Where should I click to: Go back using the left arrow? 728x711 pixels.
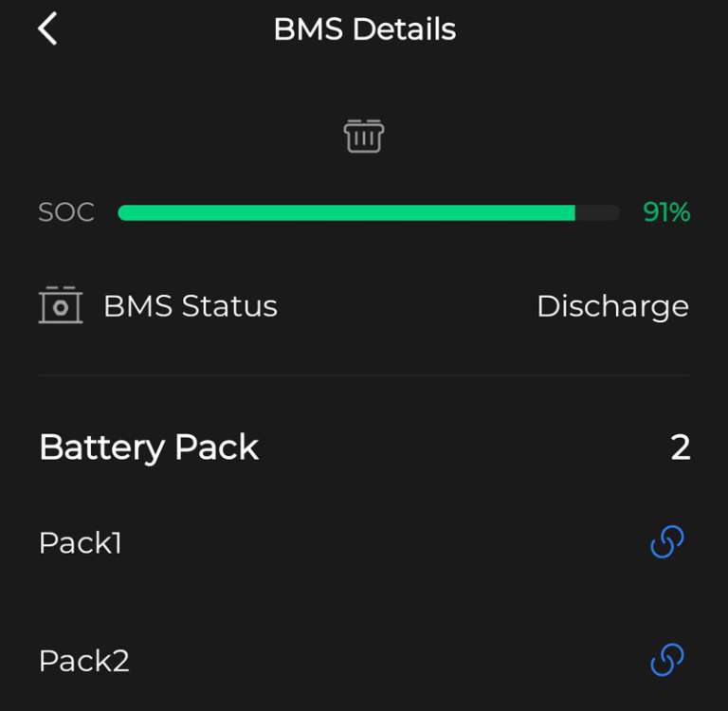[47, 29]
